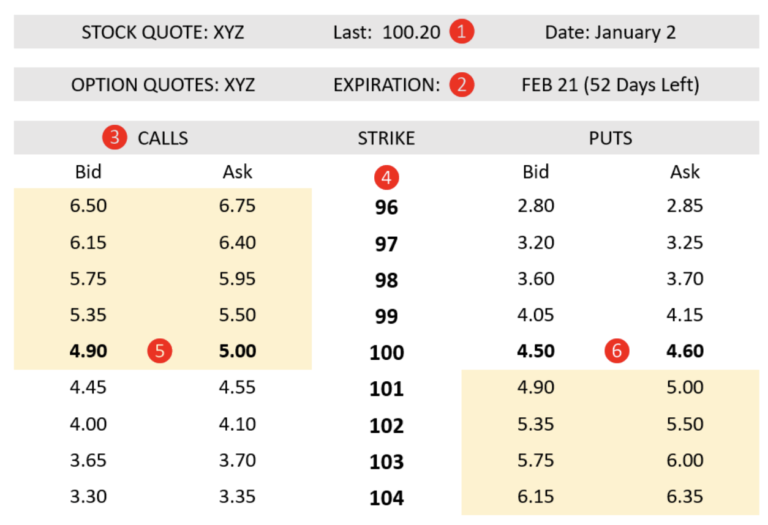768x525 pixels.
Task: Click the FEB 21 expiration date
Action: pos(610,85)
